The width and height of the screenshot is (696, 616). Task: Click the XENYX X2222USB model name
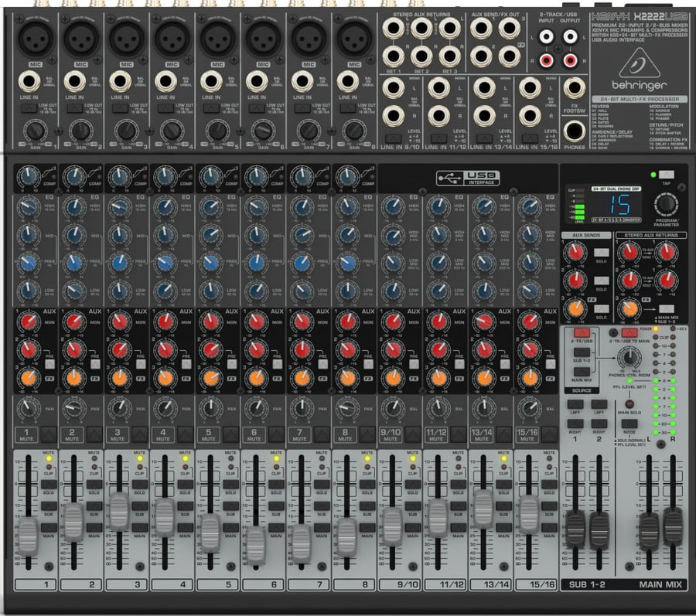[x=640, y=17]
